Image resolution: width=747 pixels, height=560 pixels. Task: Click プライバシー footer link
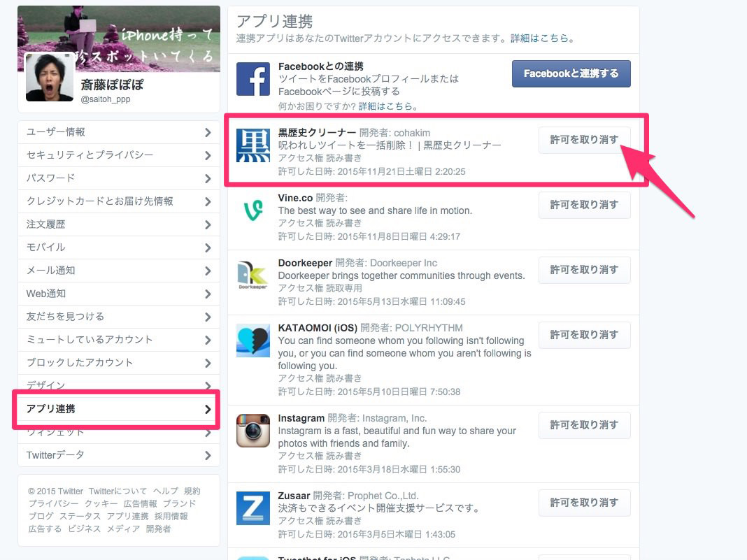53,504
